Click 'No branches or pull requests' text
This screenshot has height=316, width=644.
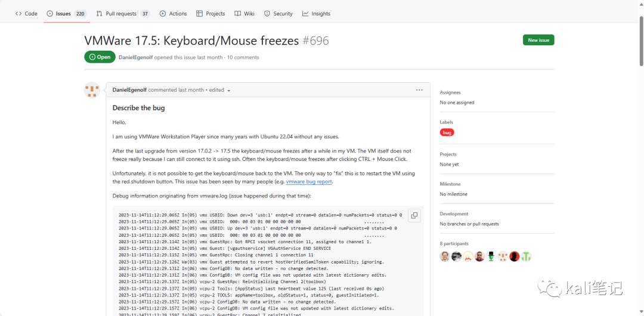[469, 224]
